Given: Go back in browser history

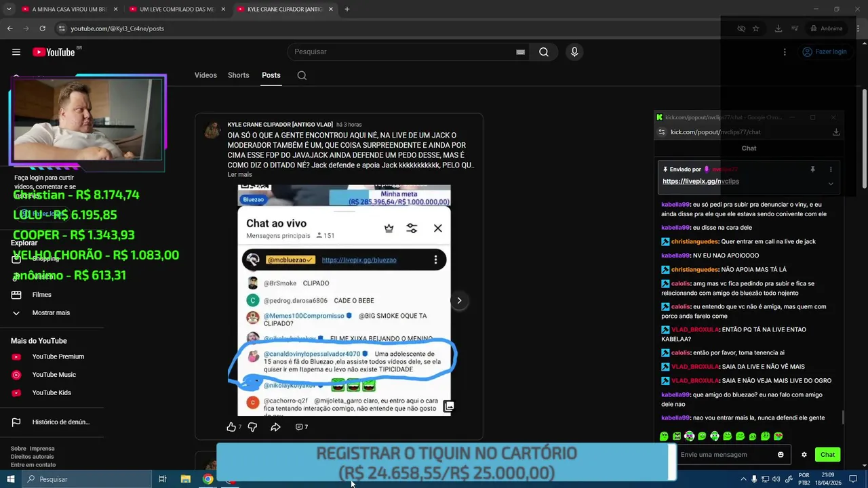Looking at the screenshot, I should (x=9, y=28).
